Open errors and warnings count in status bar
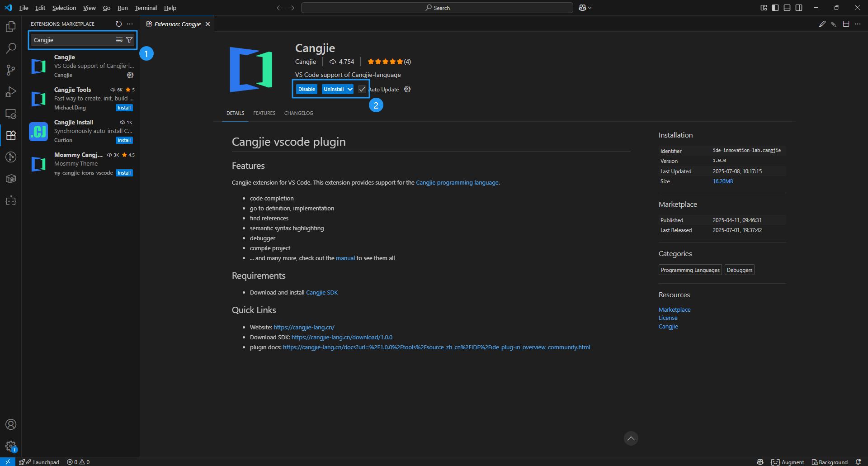Image resolution: width=868 pixels, height=466 pixels. coord(78,462)
